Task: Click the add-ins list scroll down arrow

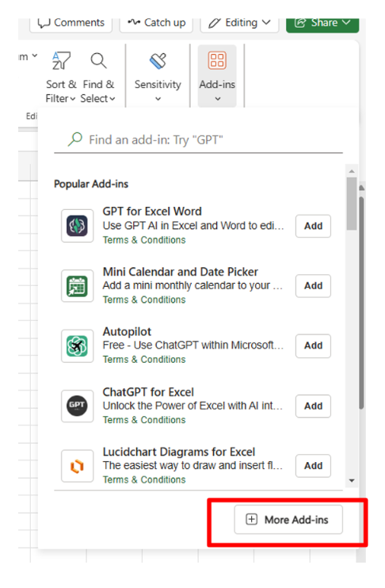Action: click(x=352, y=481)
